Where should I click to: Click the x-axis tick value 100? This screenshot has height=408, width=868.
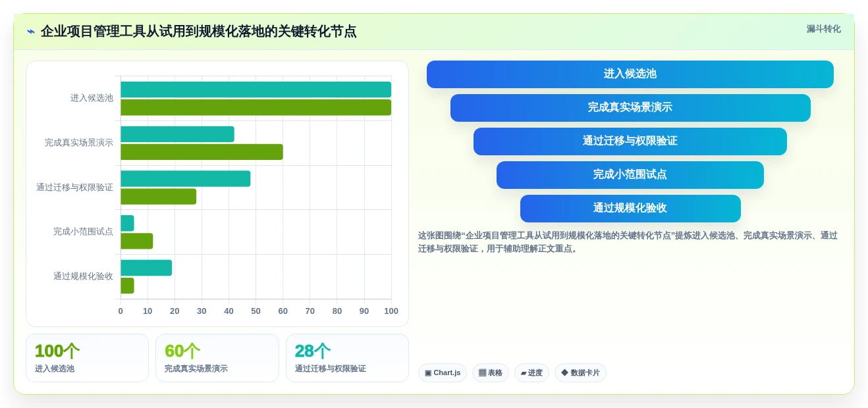[391, 311]
